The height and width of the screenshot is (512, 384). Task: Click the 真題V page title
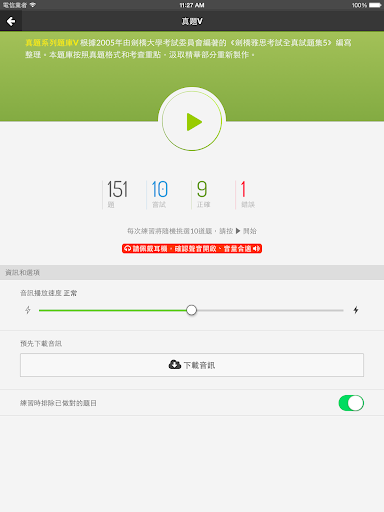pyautogui.click(x=192, y=21)
